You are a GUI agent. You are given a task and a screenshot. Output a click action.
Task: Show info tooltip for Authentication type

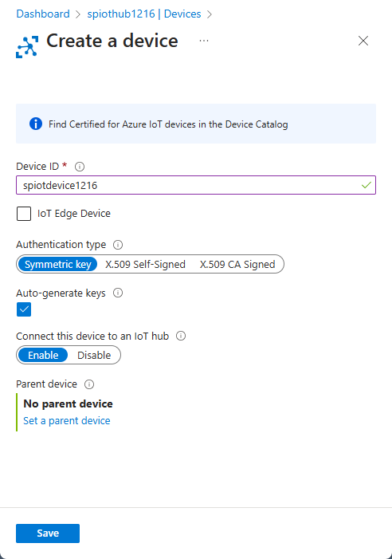click(118, 245)
